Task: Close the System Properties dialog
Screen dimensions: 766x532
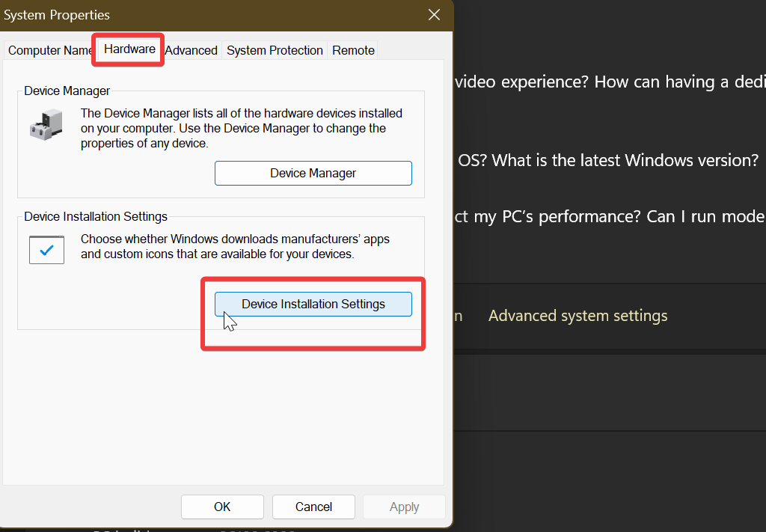Action: 434,15
